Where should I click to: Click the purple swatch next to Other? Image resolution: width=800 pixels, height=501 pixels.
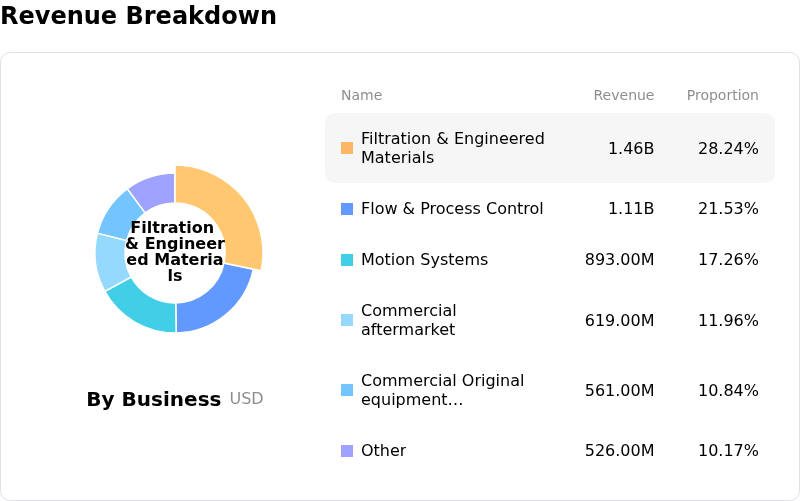pos(347,451)
